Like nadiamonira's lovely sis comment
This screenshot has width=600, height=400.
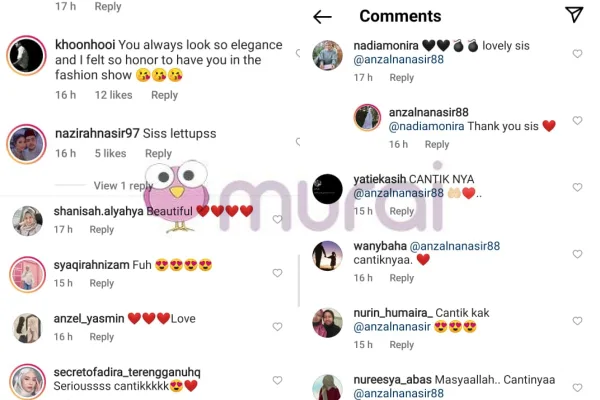[577, 54]
